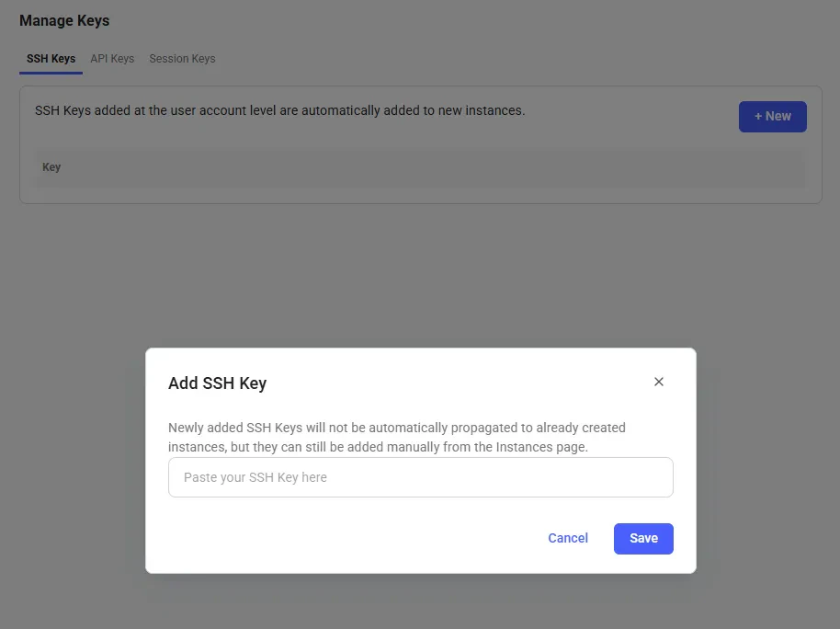Click the Add SSH Key dialog title
Image resolution: width=840 pixels, height=629 pixels.
pyautogui.click(x=217, y=383)
